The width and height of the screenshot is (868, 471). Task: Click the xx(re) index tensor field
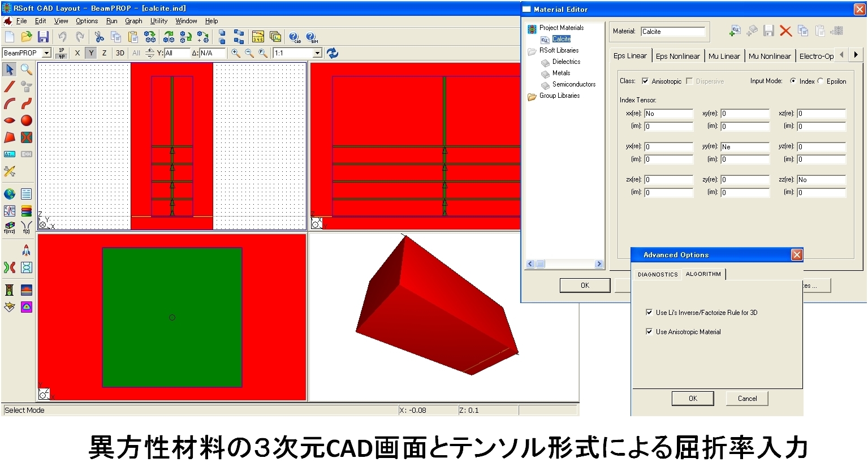(668, 114)
